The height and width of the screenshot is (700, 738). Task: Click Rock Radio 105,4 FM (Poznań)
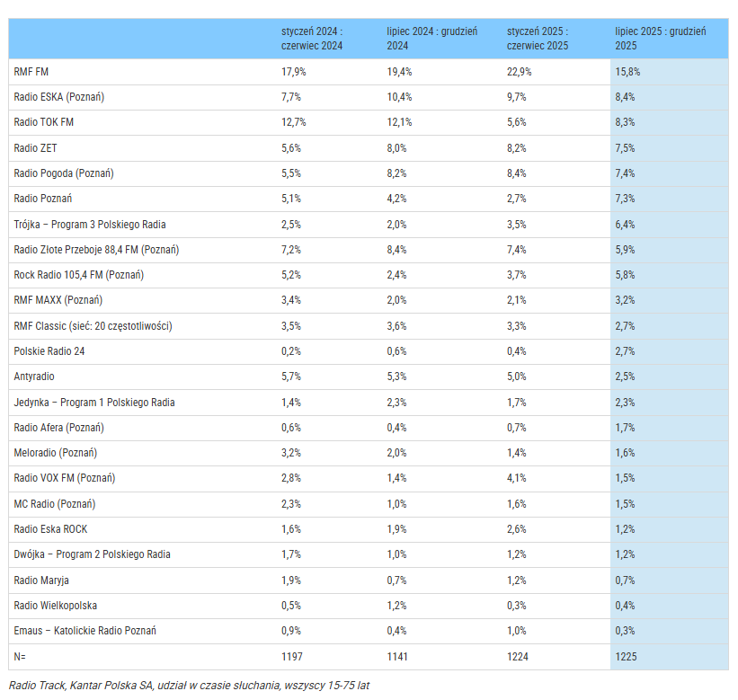pos(79,275)
